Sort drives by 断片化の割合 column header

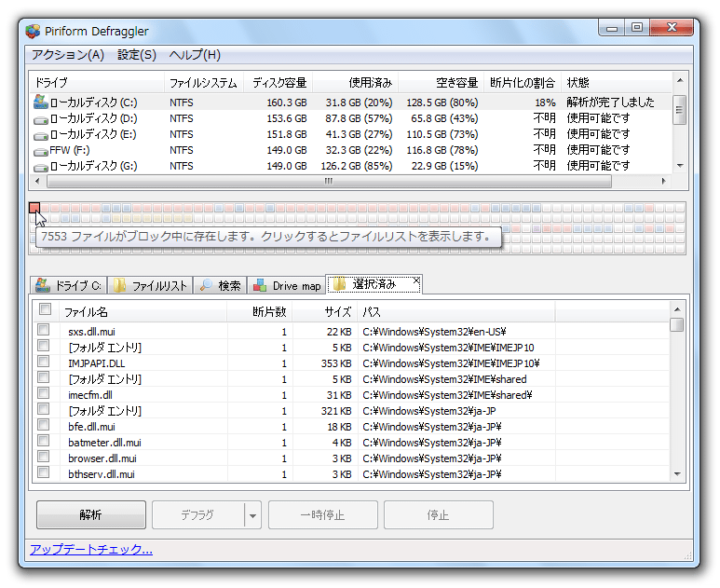click(x=523, y=83)
